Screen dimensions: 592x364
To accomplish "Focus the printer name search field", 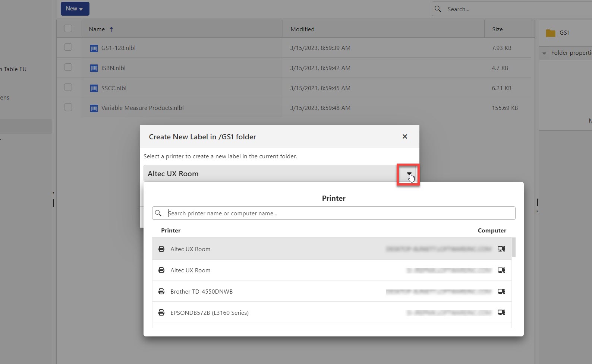I will [339, 213].
